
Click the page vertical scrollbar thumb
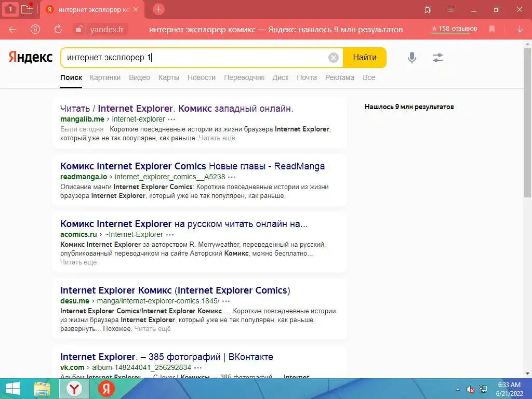528,122
